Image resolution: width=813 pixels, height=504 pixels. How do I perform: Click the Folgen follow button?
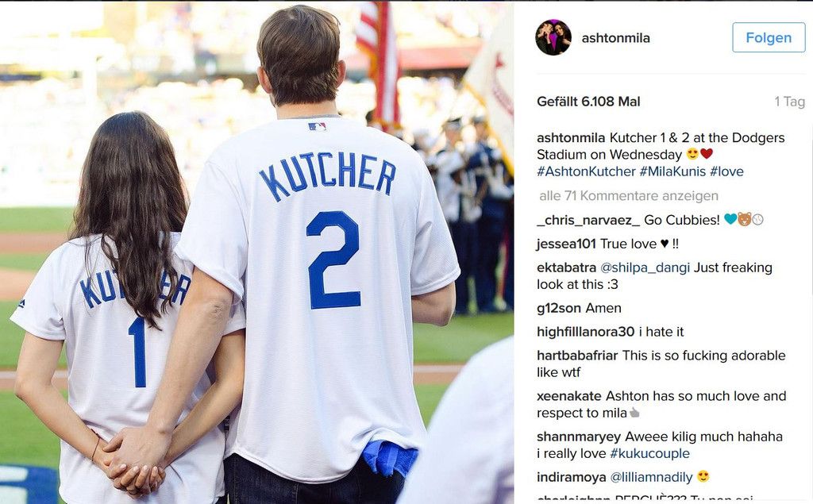(769, 37)
